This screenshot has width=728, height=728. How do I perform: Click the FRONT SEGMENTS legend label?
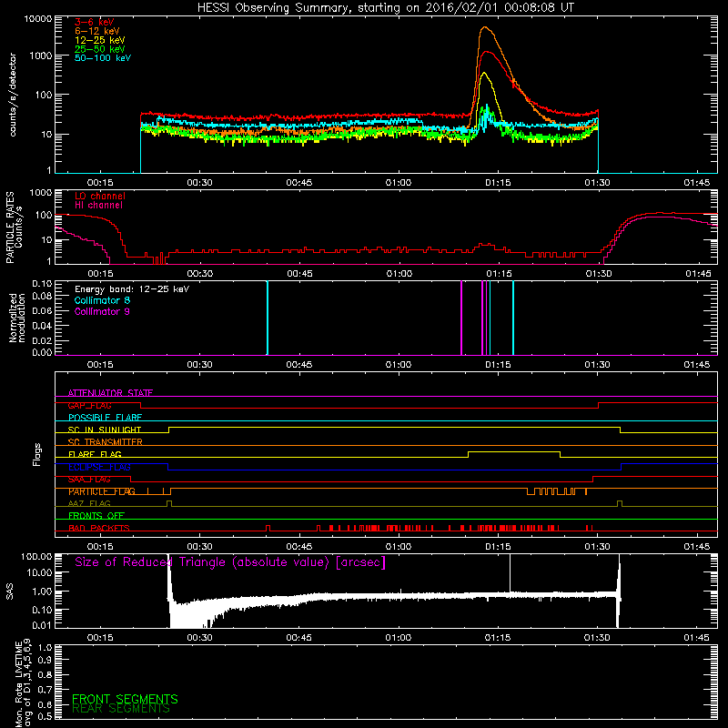[x=125, y=699]
